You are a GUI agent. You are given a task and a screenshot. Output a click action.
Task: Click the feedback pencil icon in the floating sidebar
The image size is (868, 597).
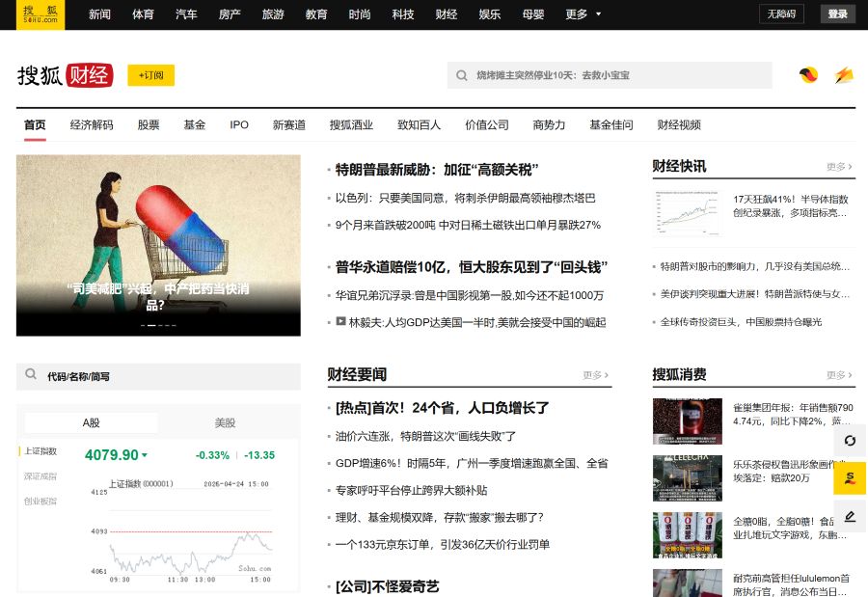tap(850, 516)
